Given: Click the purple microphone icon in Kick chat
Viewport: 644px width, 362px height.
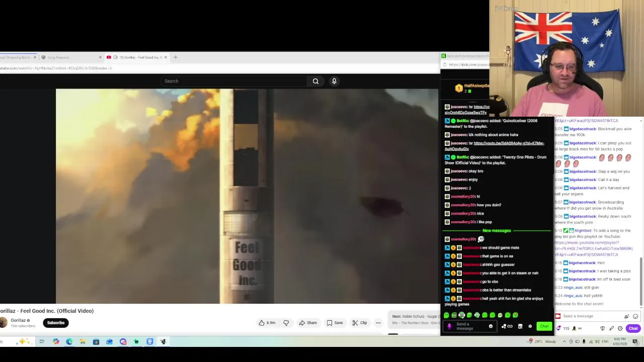Looking at the screenshot, I should (449, 326).
